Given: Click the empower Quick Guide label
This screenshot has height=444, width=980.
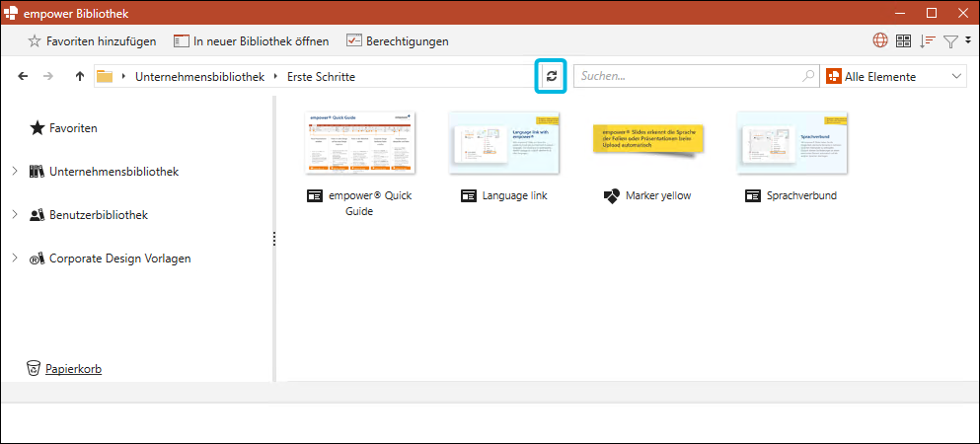Looking at the screenshot, I should (x=371, y=203).
